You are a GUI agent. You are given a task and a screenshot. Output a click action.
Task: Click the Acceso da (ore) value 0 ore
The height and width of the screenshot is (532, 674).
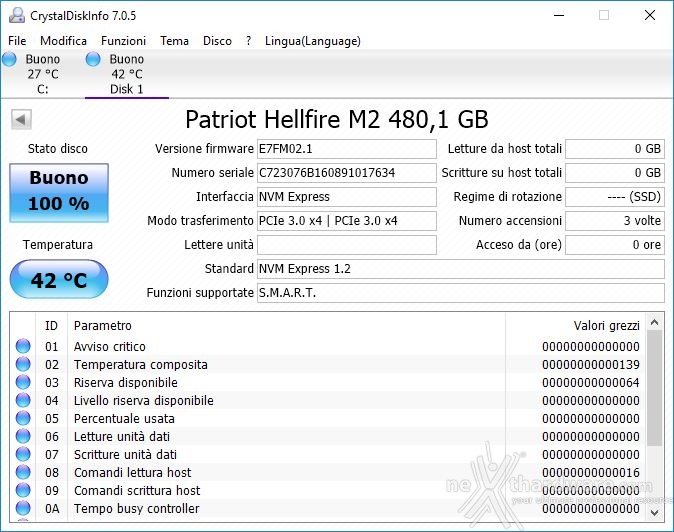615,245
